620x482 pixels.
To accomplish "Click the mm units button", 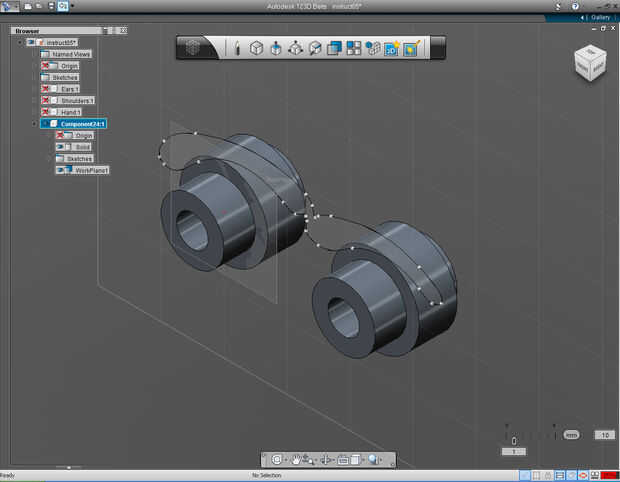I will point(571,435).
